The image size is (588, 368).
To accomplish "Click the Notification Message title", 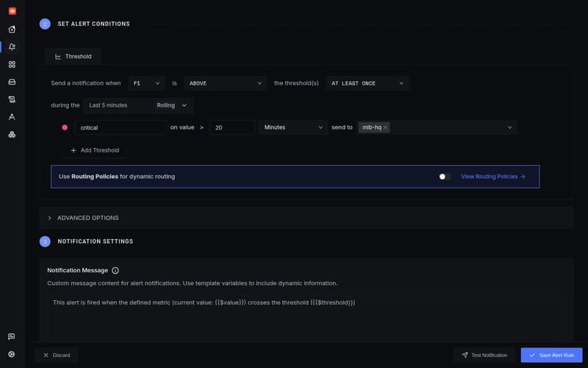I will [x=78, y=270].
